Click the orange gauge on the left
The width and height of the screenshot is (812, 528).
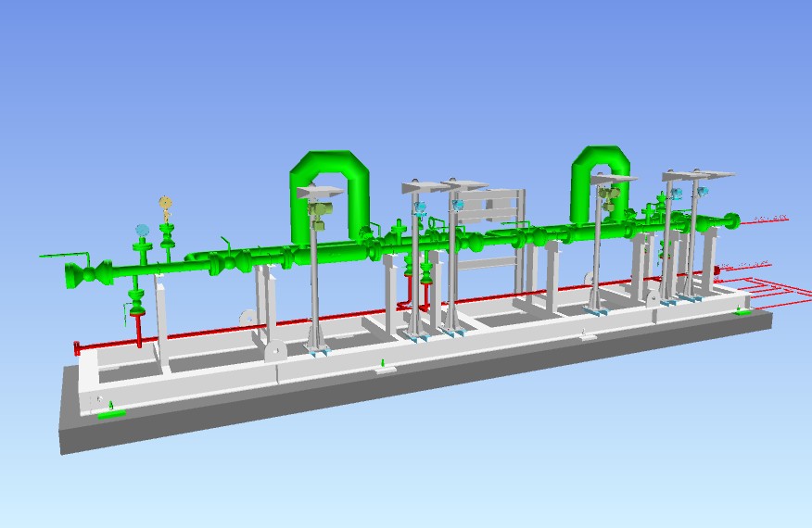point(166,202)
